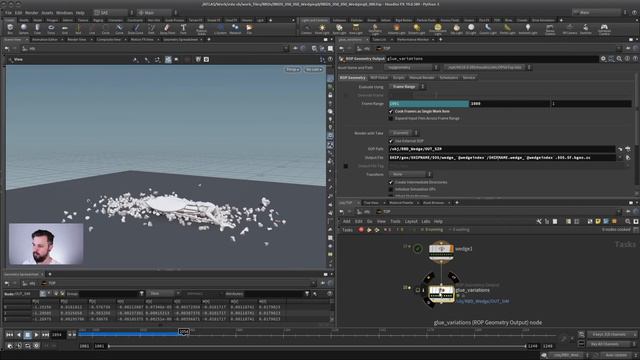640x360 pixels.
Task: Open the Transform None dropdown
Action: pos(410,174)
